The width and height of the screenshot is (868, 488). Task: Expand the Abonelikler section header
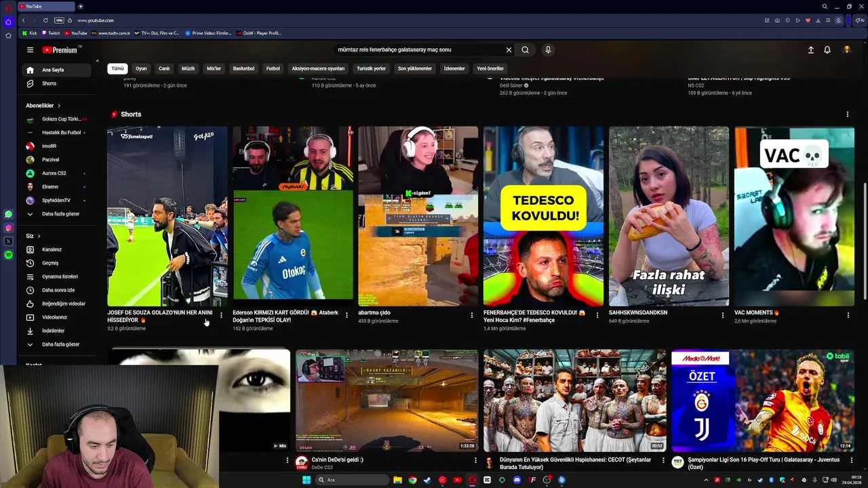click(x=43, y=106)
